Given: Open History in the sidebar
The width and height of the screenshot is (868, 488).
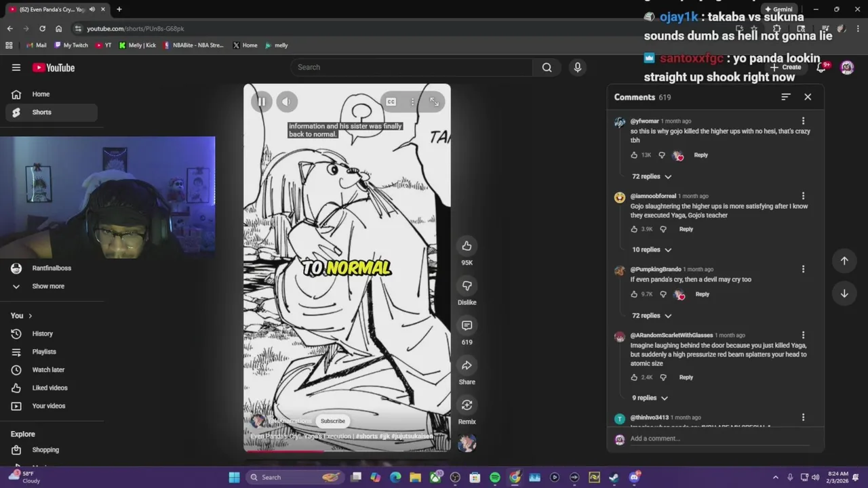Looking at the screenshot, I should tap(52, 333).
